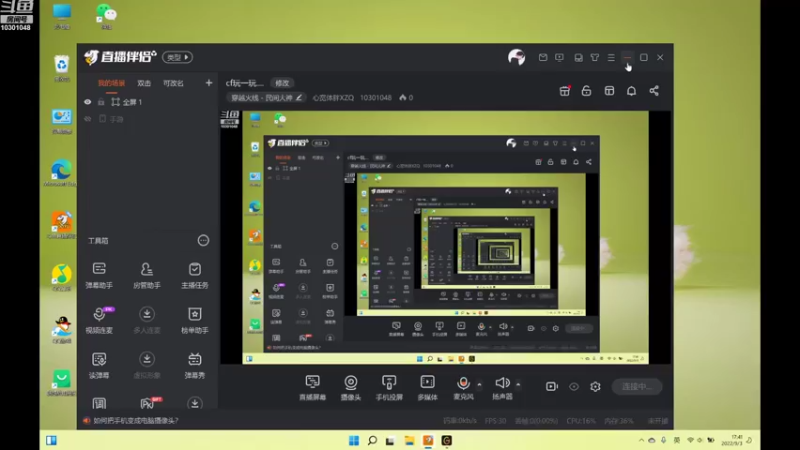The image size is (800, 450).
Task: Open Recycle Bin on the desktop
Action: pyautogui.click(x=62, y=68)
